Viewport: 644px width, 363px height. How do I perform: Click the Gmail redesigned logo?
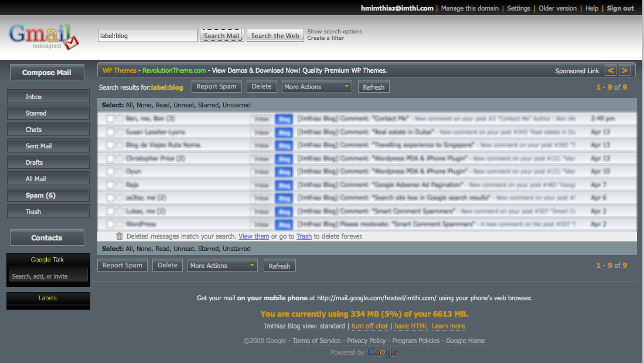(44, 37)
